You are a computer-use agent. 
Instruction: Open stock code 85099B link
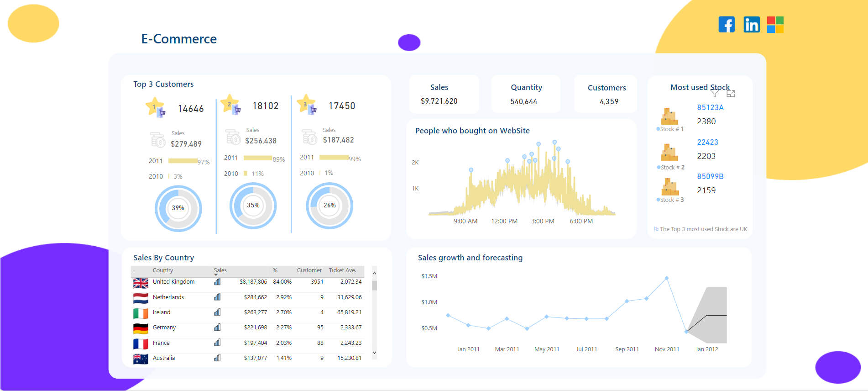(710, 176)
